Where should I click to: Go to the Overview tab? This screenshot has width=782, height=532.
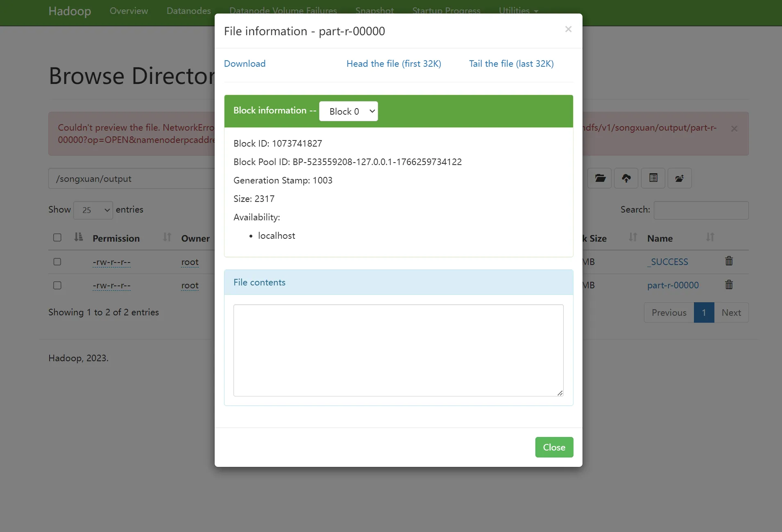pos(129,11)
